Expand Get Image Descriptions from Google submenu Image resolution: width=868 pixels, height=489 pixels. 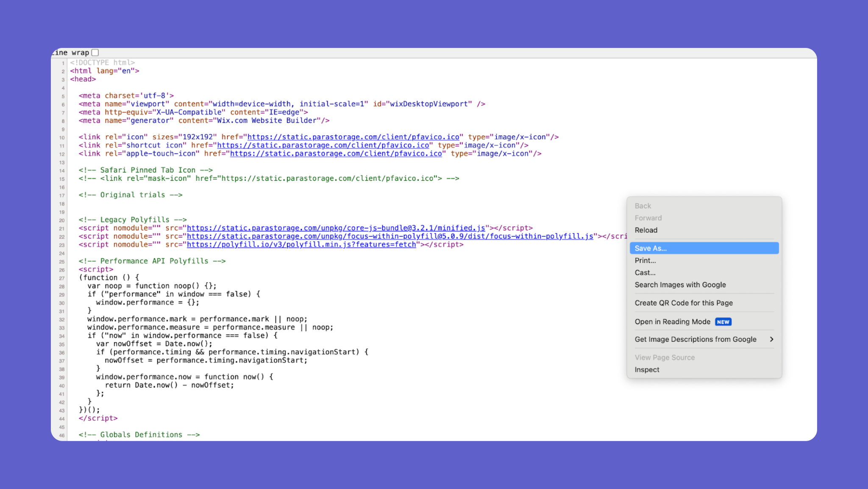coord(704,339)
